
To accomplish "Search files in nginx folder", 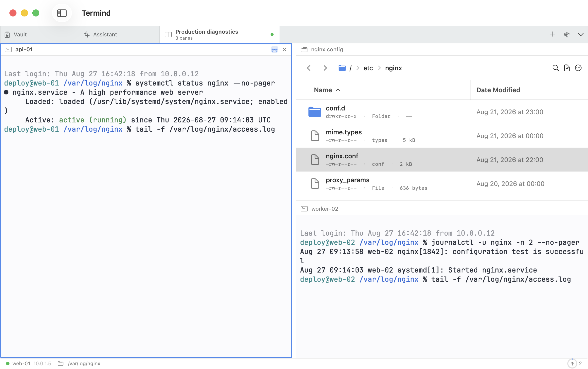I will [555, 68].
